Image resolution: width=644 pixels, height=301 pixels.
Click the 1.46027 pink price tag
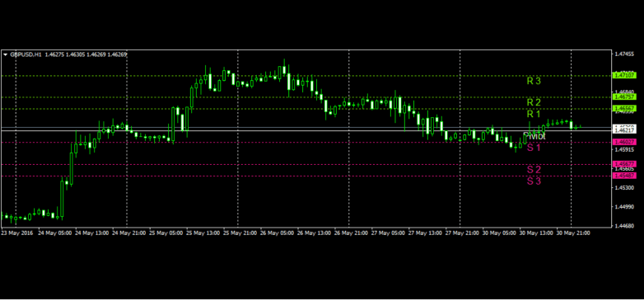(x=624, y=142)
